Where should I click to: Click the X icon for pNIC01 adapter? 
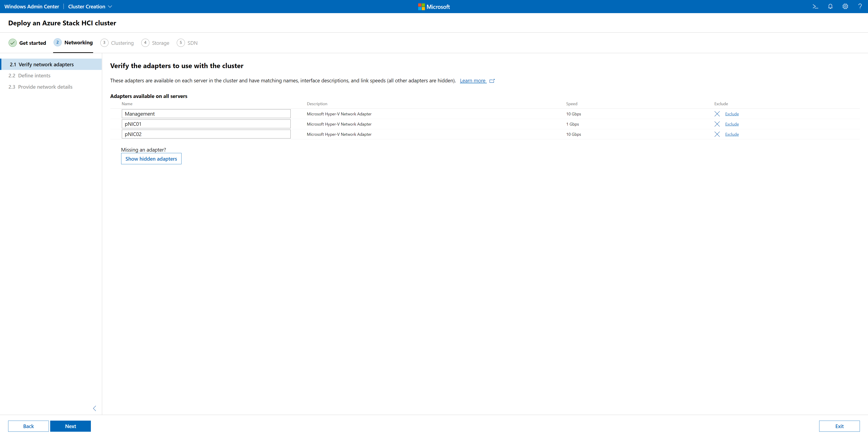[717, 124]
